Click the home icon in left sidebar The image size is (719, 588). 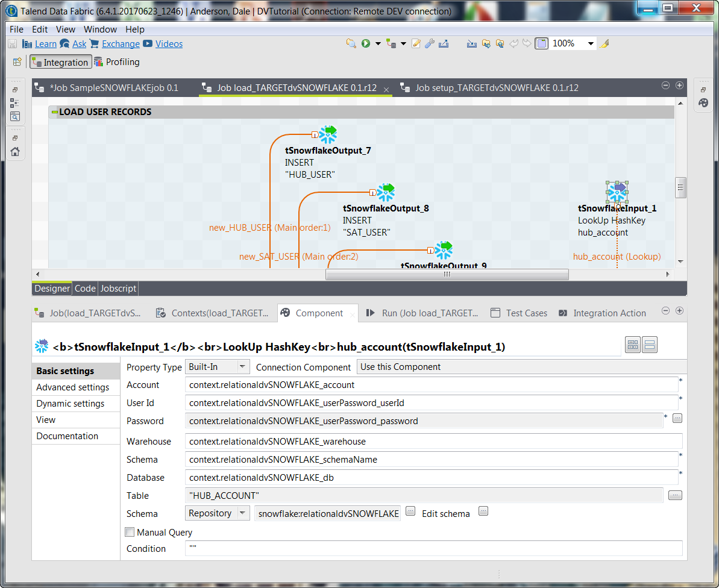pyautogui.click(x=15, y=152)
